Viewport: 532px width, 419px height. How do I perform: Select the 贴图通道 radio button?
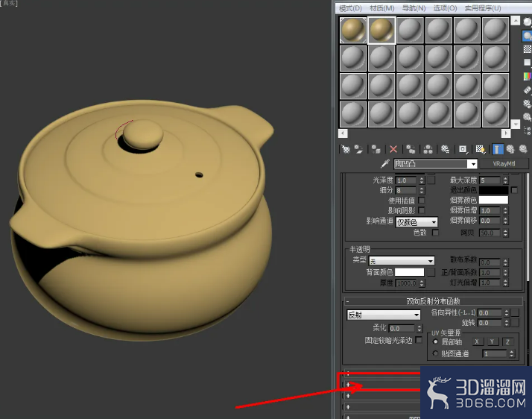[x=436, y=353]
